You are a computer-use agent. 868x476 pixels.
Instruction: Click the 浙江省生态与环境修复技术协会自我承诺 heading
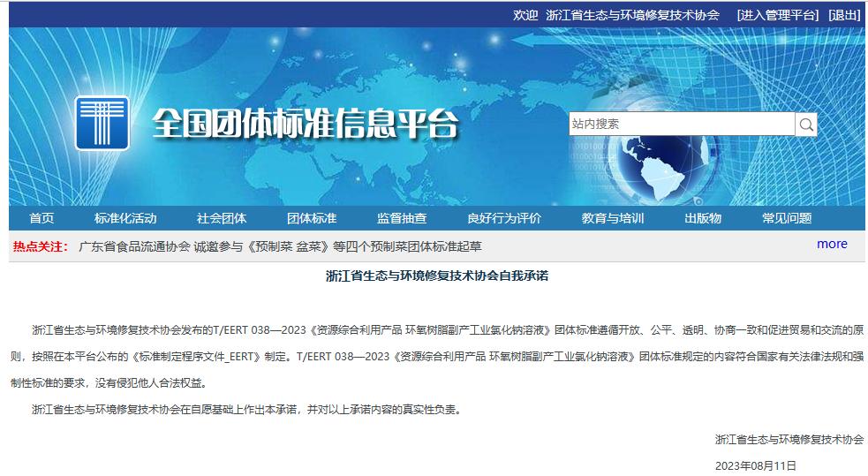click(437, 276)
